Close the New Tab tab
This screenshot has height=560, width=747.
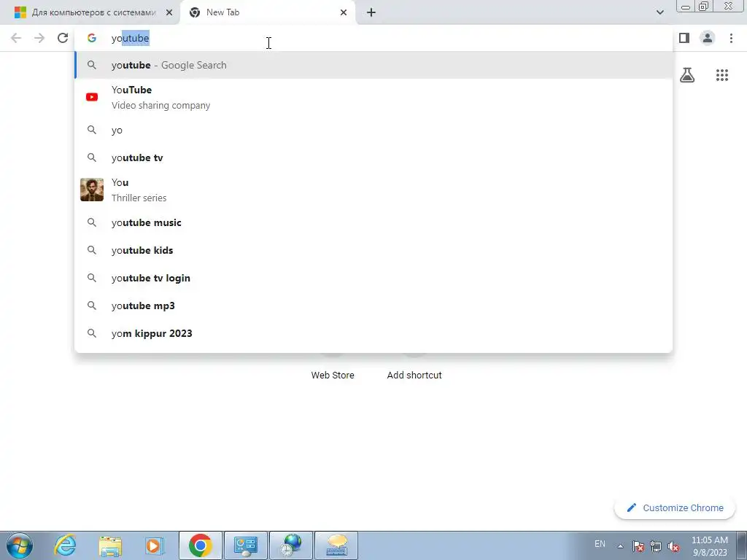coord(344,12)
